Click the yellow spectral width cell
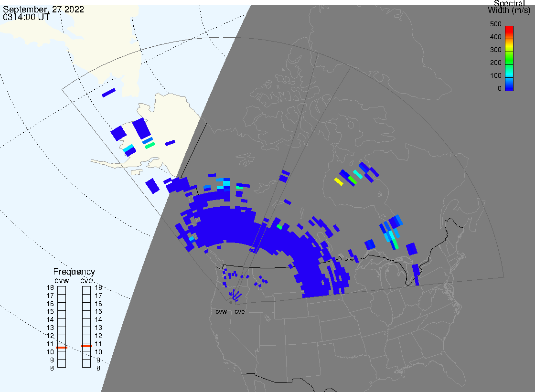 (x=339, y=181)
